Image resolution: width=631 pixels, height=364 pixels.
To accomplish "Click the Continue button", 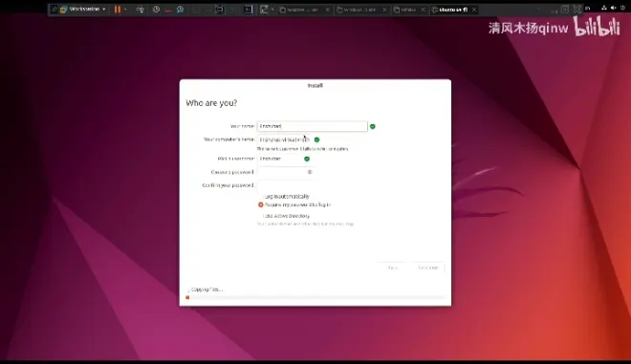I will click(427, 268).
